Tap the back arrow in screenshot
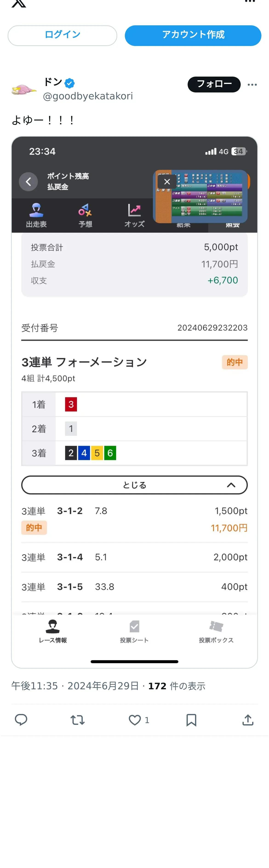Screen dimensions: 269x868 (x=28, y=182)
